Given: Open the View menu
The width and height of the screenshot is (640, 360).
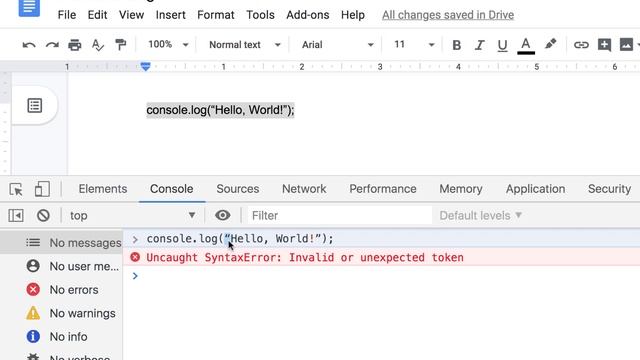Looking at the screenshot, I should pos(131,15).
